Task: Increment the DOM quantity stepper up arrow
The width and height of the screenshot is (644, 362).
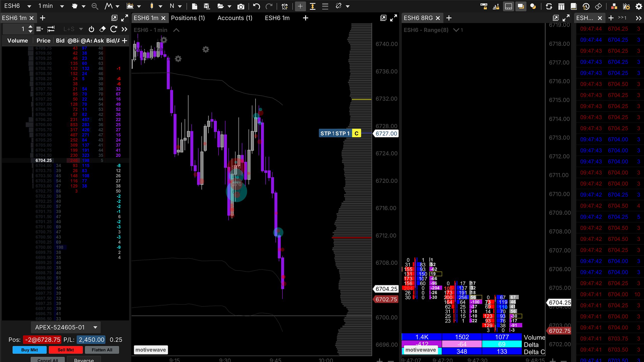Action: click(30, 27)
